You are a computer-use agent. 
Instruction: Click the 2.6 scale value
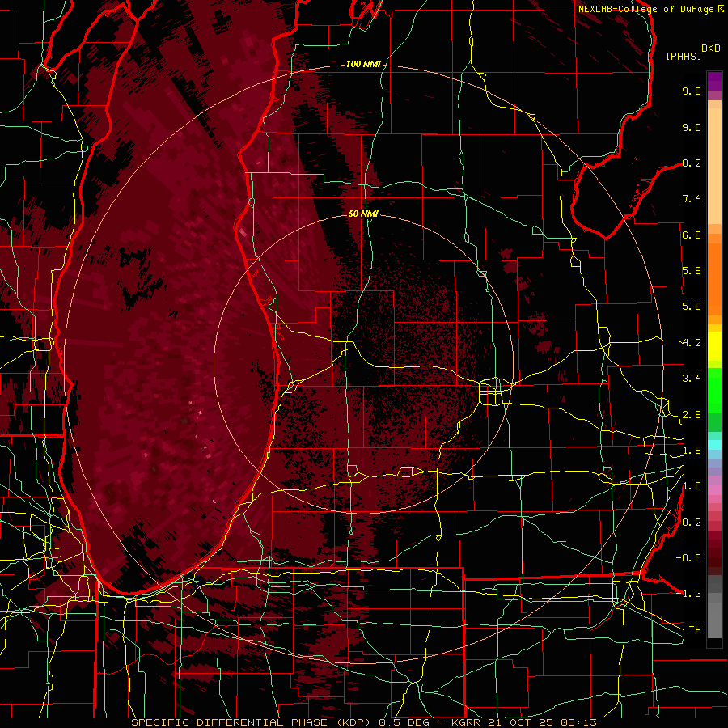[x=692, y=415]
